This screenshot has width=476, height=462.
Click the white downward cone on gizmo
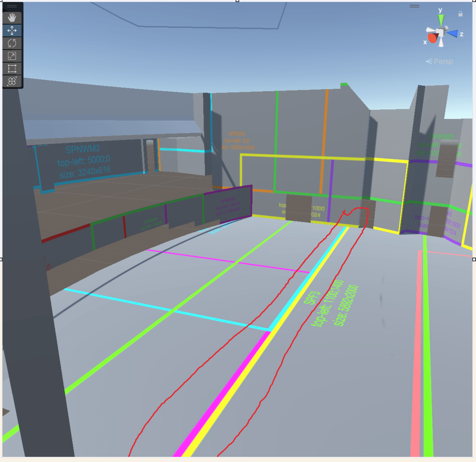441,42
